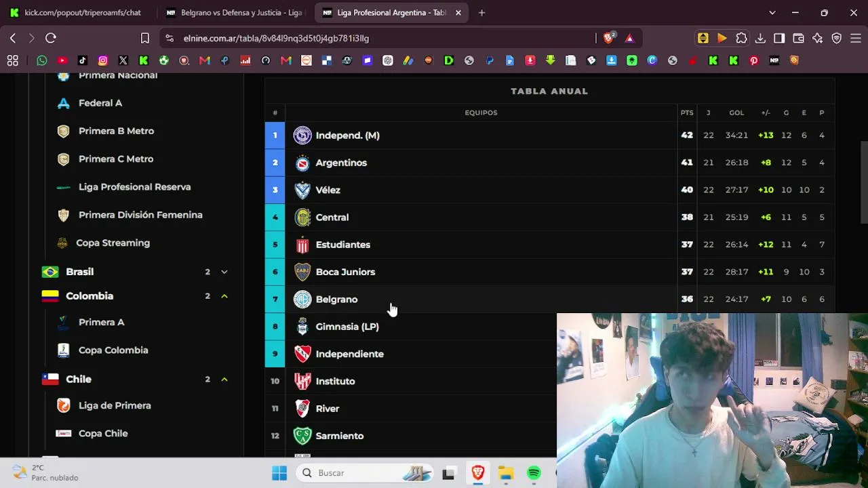Click Boca Juniors in the table

345,272
